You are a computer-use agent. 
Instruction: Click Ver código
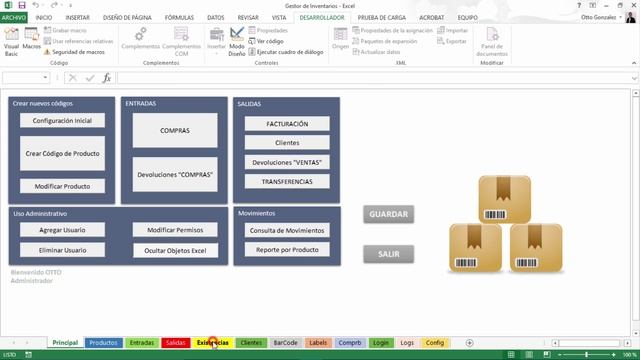pyautogui.click(x=266, y=41)
